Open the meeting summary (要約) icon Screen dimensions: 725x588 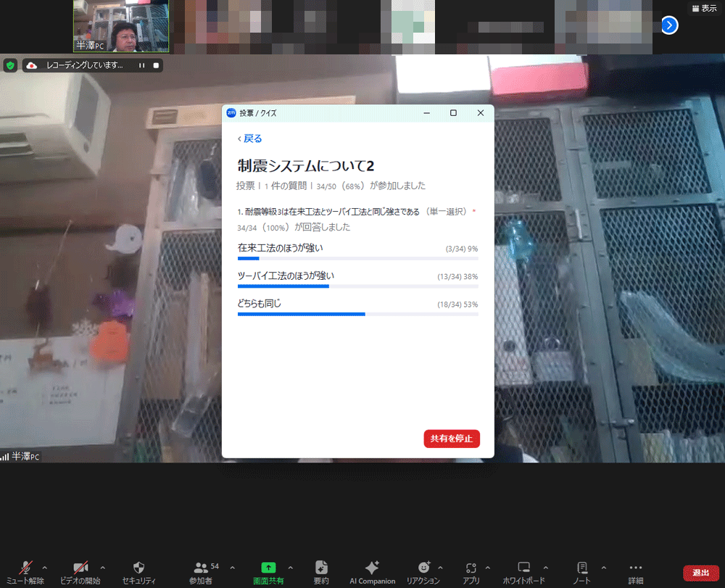pos(321,568)
